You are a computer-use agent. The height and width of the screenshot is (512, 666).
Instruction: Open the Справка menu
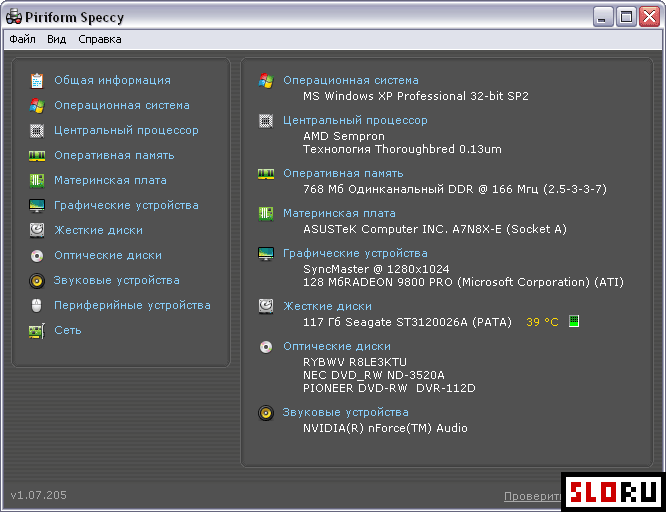(100, 40)
